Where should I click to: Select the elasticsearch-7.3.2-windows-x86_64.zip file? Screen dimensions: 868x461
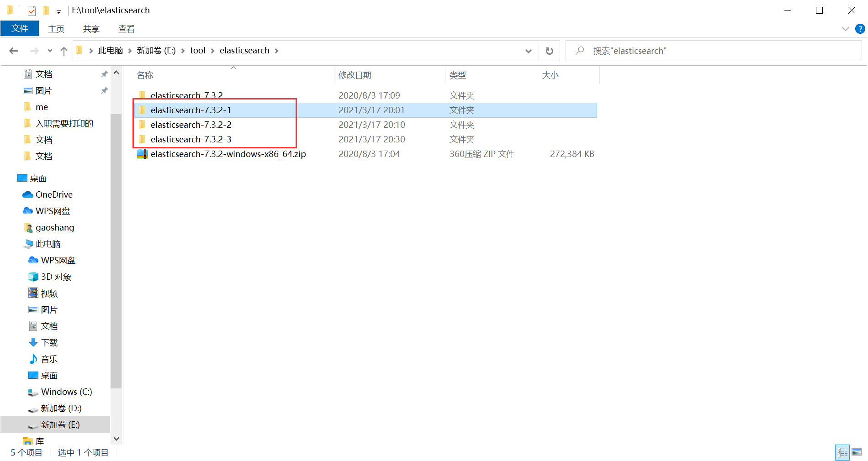tap(365, 154)
